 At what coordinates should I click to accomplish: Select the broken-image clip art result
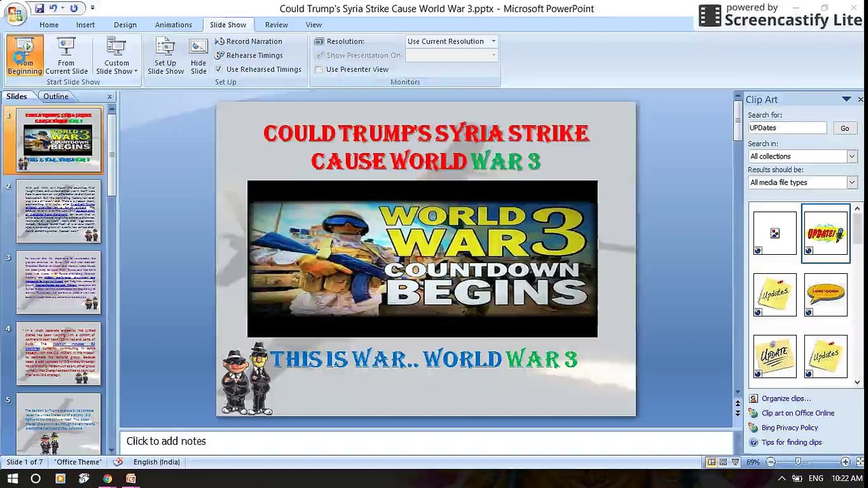coord(775,233)
